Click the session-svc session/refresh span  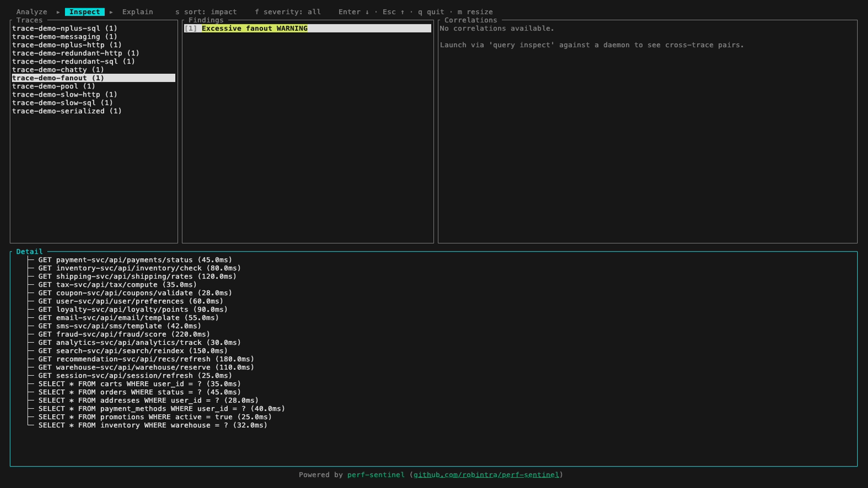135,376
